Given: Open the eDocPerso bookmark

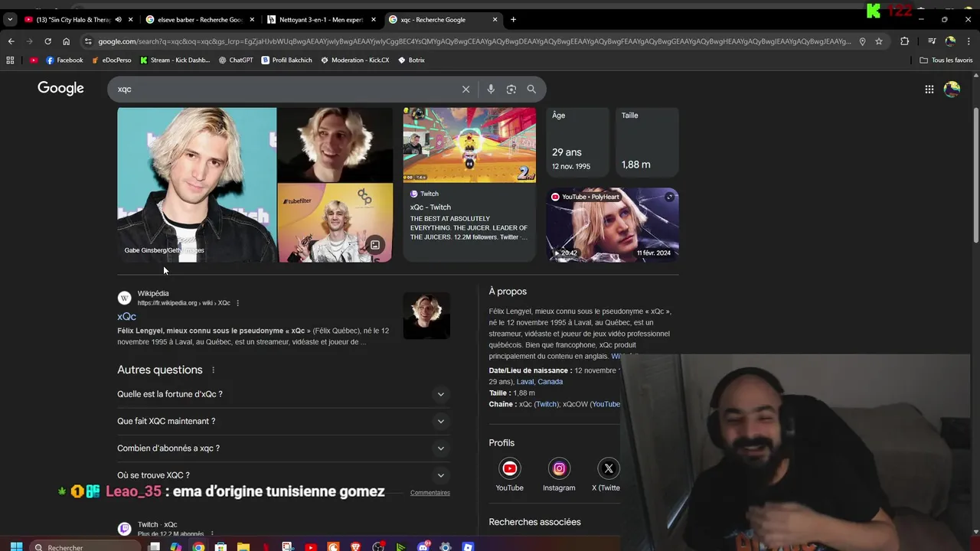Looking at the screenshot, I should point(111,60).
